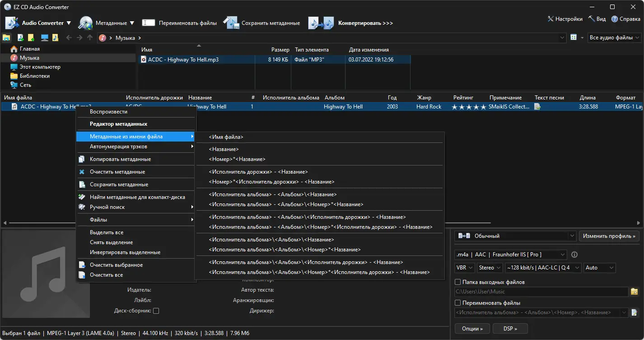This screenshot has width=644, height=340.
Task: Open the .m4a AAC Fraunhofer format dropdown
Action: pos(510,255)
